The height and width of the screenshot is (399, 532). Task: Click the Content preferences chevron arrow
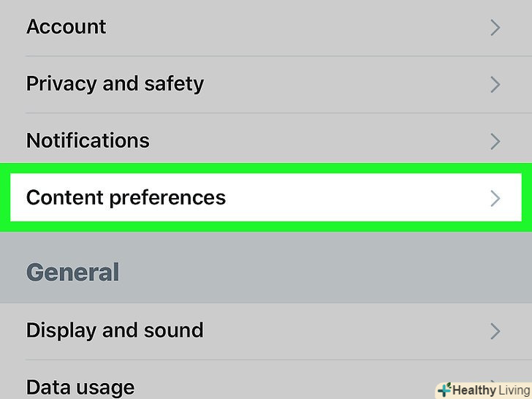pyautogui.click(x=495, y=198)
